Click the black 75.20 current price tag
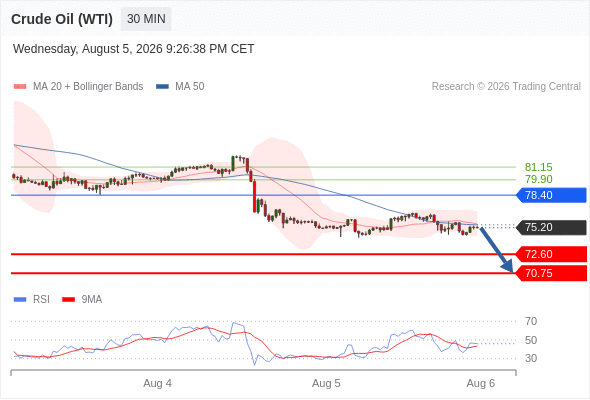The height and width of the screenshot is (400, 590). 551,227
